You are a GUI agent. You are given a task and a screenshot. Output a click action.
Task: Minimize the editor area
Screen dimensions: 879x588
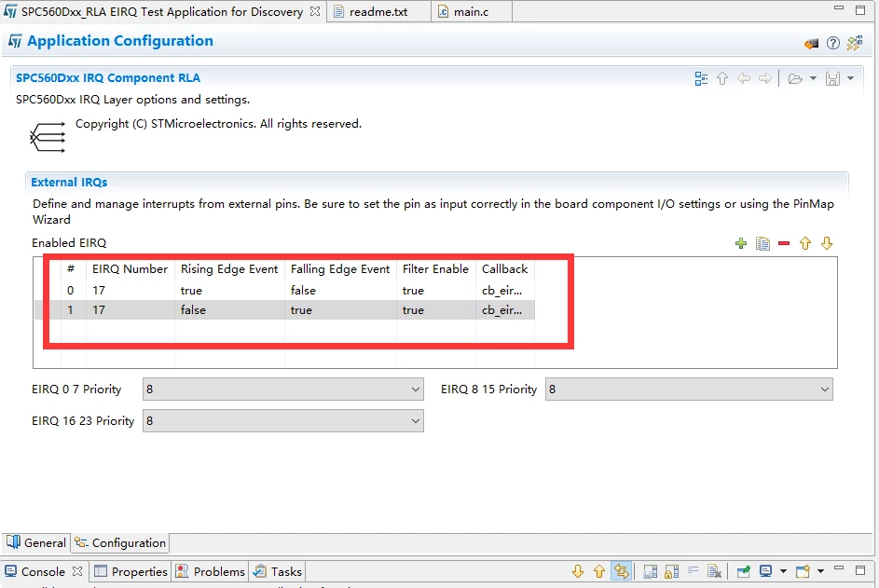pos(839,7)
